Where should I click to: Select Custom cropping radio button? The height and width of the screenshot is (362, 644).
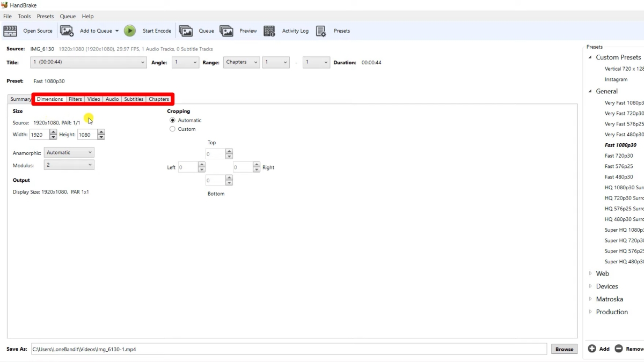click(x=172, y=129)
